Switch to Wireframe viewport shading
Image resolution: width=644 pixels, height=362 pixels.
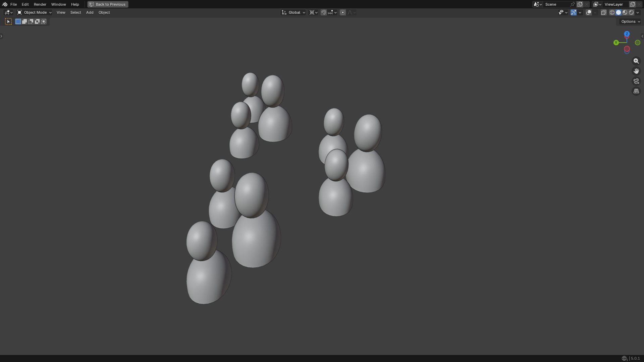coord(612,12)
